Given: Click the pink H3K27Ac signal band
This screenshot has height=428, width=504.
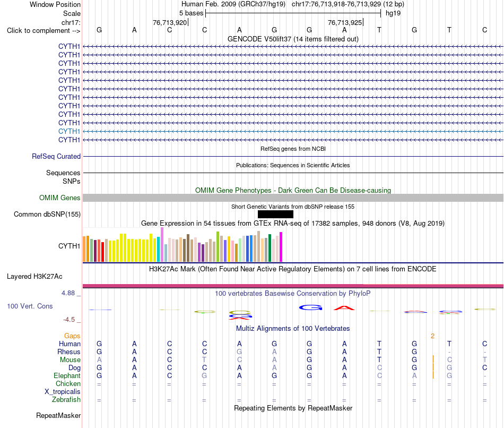Looking at the screenshot, I should (x=293, y=286).
